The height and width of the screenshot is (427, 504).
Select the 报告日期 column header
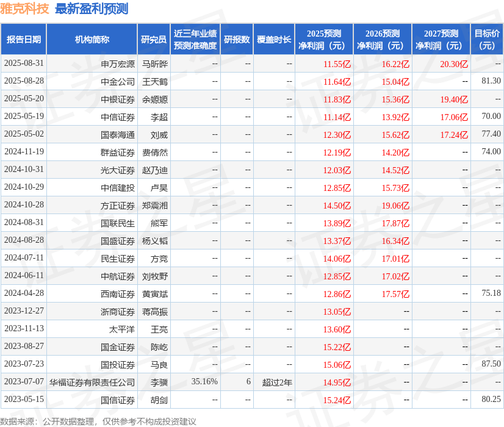[24, 39]
